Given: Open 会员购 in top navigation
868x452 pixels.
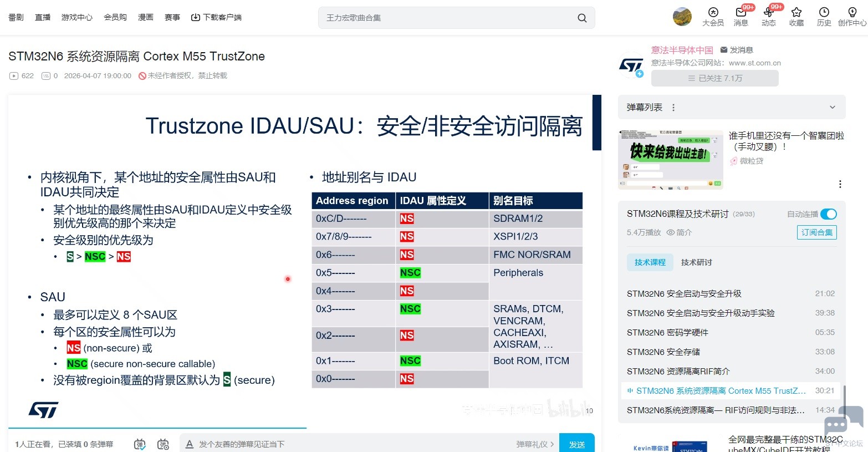Looking at the screenshot, I should [x=115, y=17].
